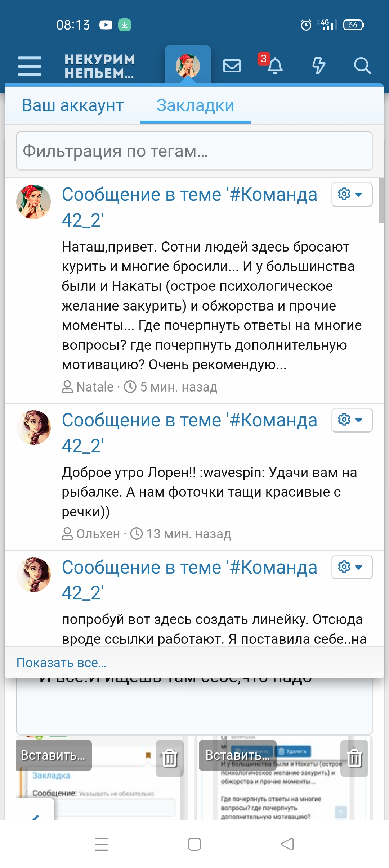
Task: Tap the 'Фильтрация по тегам…' input field
Action: tap(194, 151)
